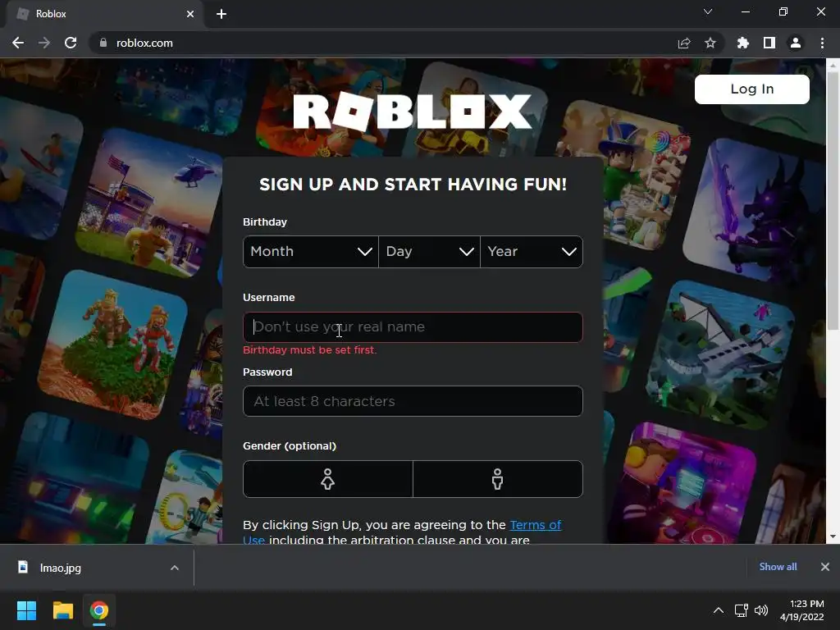Open the Month birthday dropdown
The image size is (840, 630).
point(311,252)
